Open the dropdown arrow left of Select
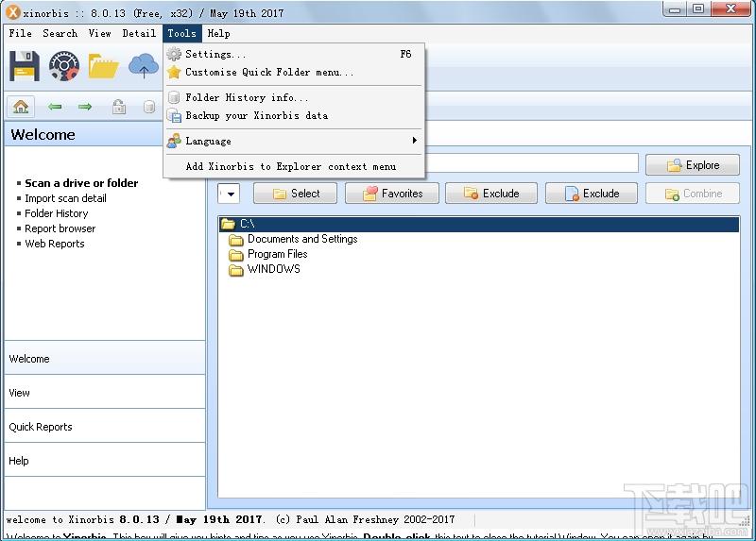The height and width of the screenshot is (541, 756). point(229,194)
